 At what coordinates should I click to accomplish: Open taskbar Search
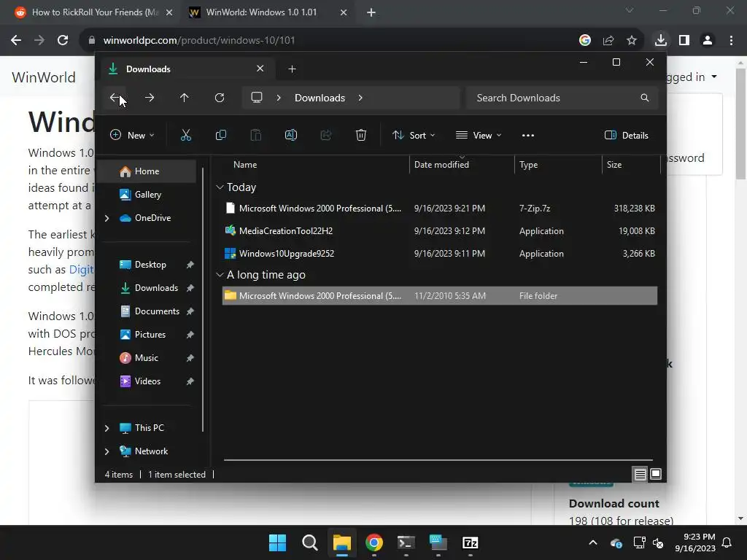pos(310,542)
